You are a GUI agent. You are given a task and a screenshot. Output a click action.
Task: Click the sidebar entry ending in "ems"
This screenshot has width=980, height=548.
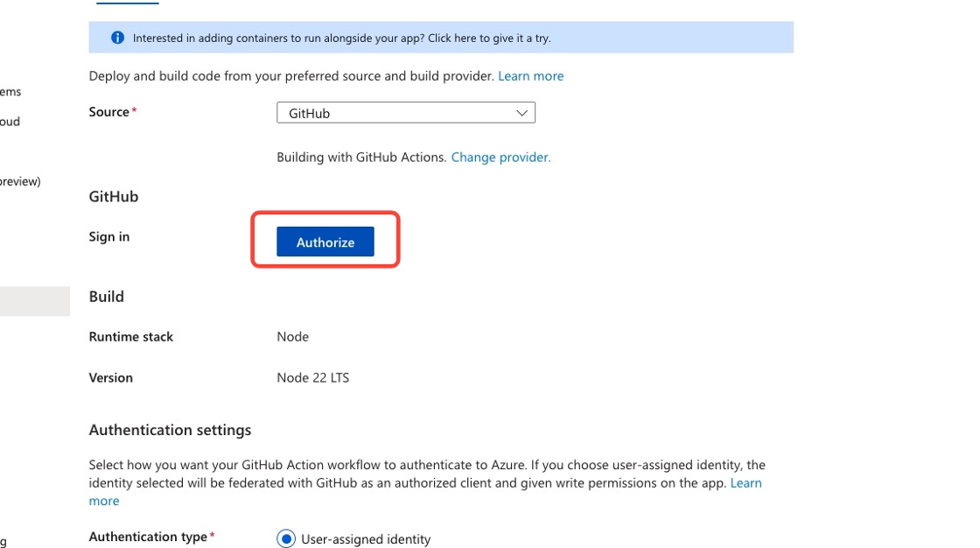(9, 91)
